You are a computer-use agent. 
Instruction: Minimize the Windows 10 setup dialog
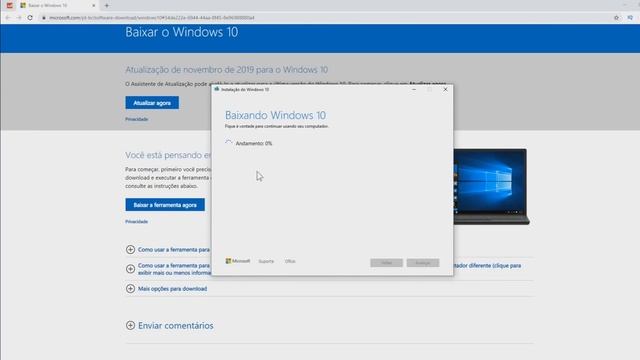pos(414,89)
